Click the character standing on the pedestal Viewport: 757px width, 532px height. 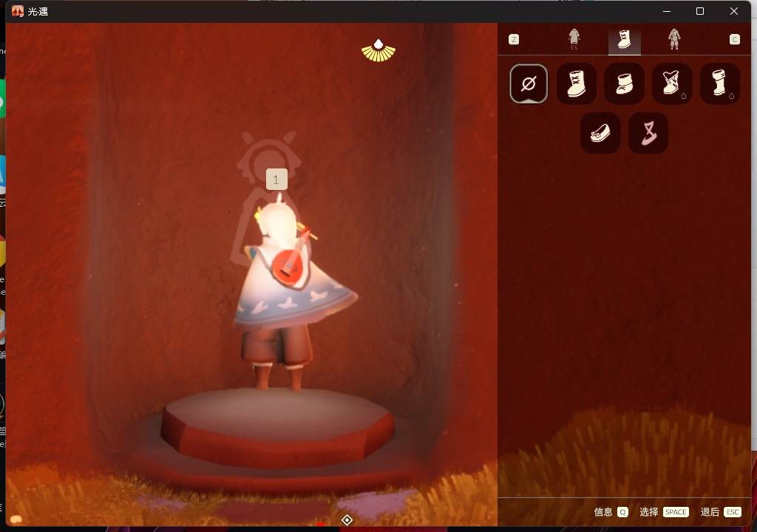pos(290,292)
